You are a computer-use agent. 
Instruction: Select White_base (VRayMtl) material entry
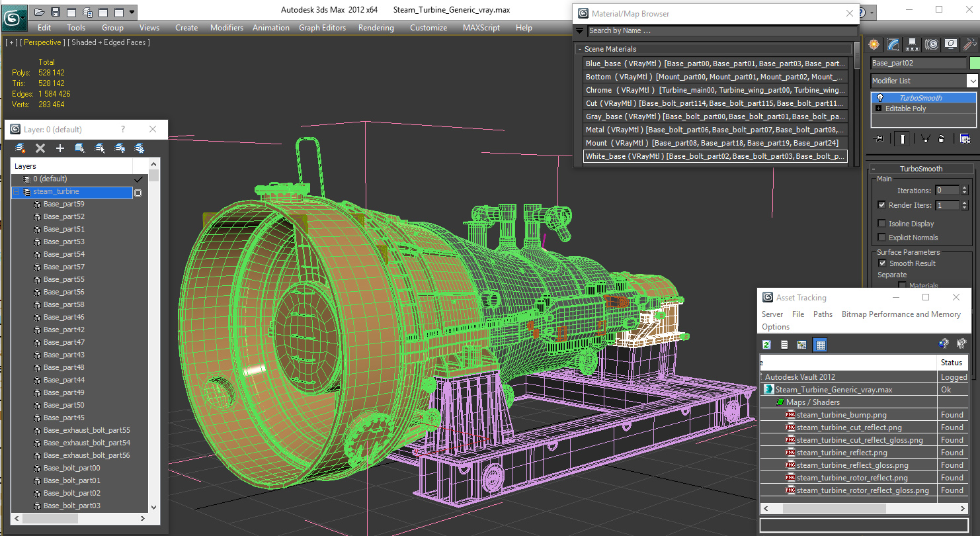[715, 156]
